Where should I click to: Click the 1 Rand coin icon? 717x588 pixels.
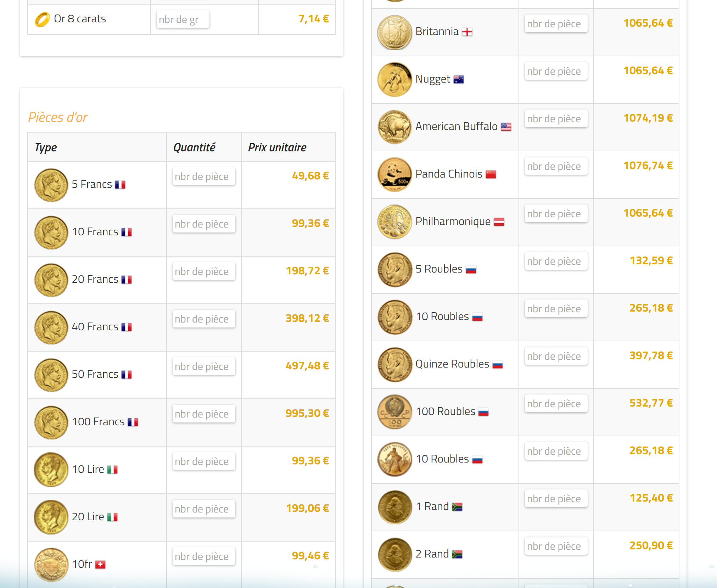tap(394, 507)
